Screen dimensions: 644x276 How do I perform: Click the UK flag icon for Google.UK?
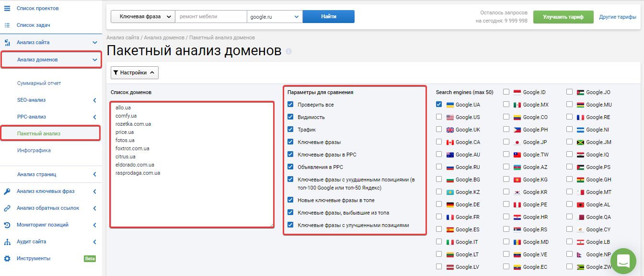tap(450, 130)
